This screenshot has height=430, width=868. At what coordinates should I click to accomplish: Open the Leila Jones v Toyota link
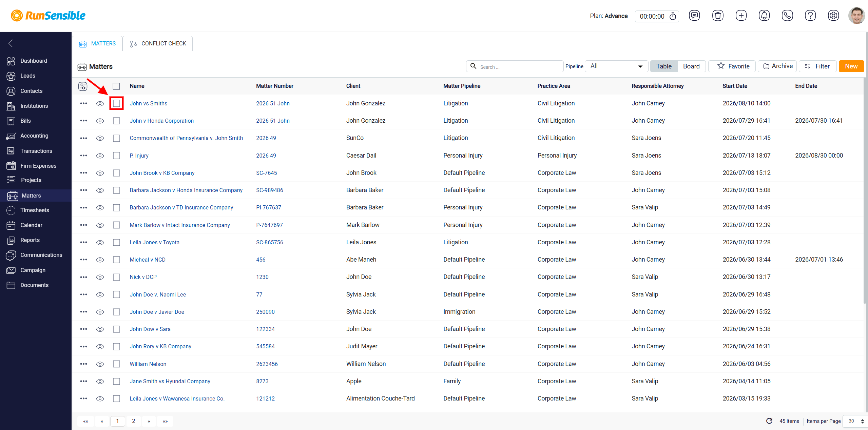(x=154, y=242)
